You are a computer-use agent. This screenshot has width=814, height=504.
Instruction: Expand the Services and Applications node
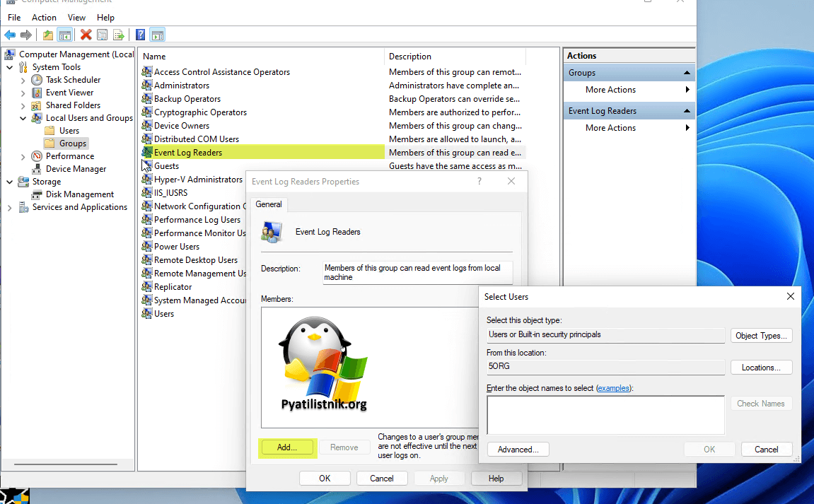(10, 207)
